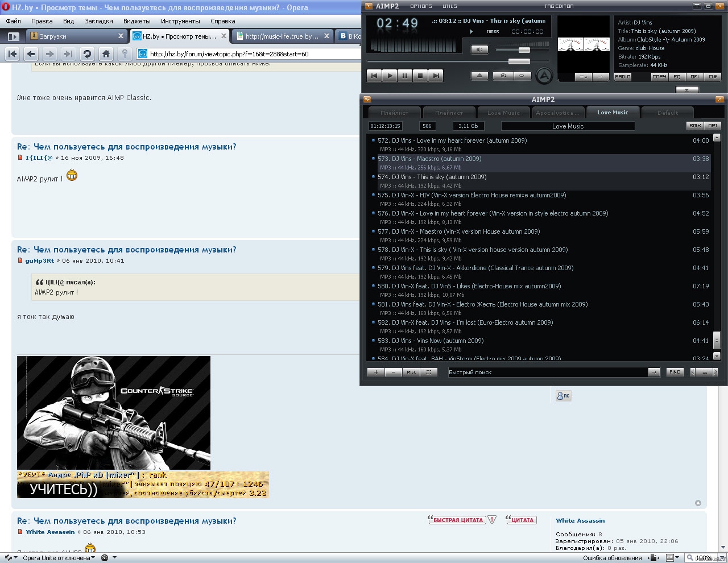Click playlist previous arrow bottom right
Viewport: 728px width, 563px height.
click(x=693, y=372)
